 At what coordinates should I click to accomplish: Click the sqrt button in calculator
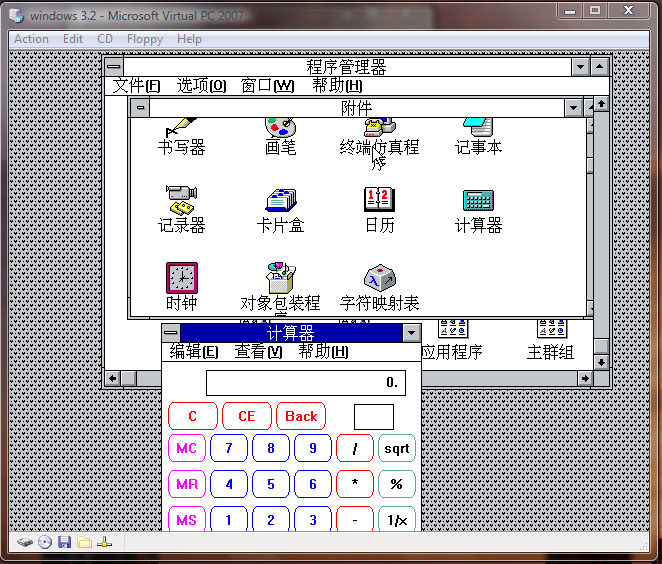(397, 448)
